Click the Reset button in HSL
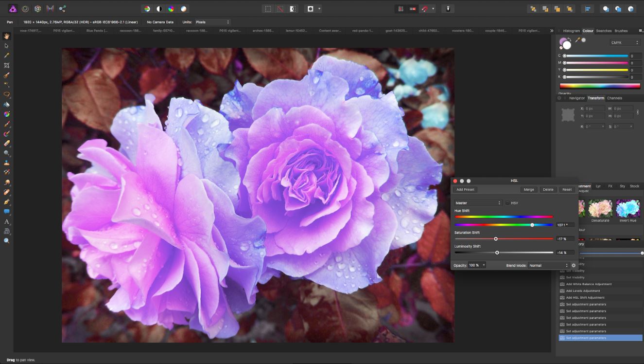Image resolution: width=644 pixels, height=364 pixels. tap(567, 190)
